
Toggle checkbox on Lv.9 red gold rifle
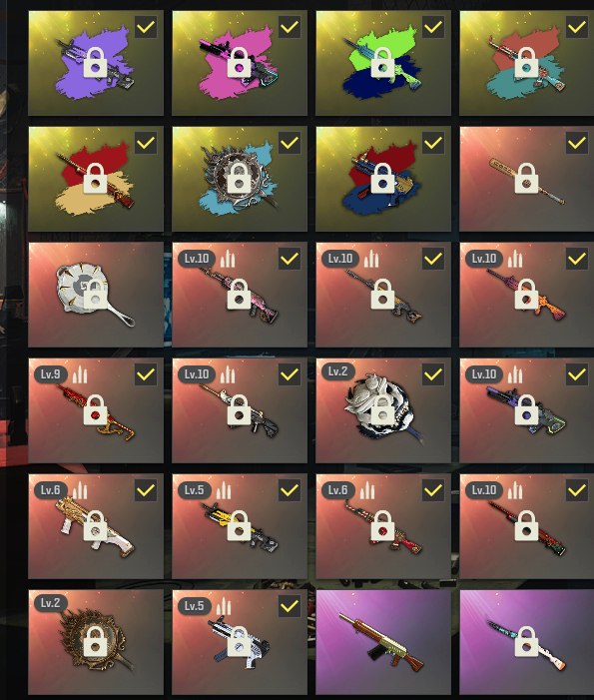click(146, 374)
